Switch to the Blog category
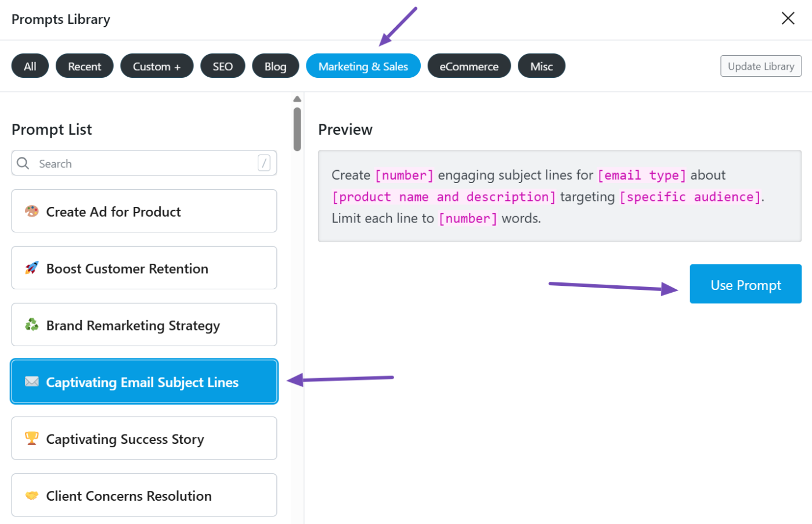Image resolution: width=812 pixels, height=524 pixels. [276, 66]
